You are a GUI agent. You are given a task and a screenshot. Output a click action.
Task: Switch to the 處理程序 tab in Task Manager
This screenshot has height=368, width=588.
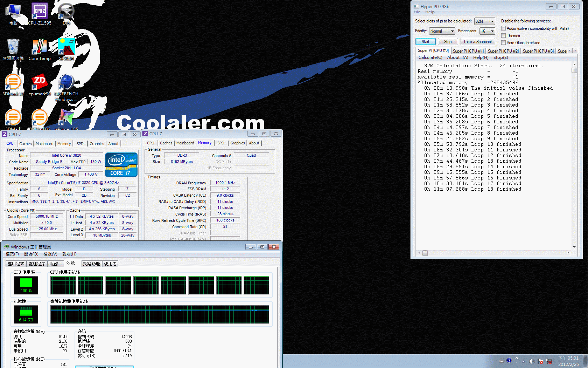(x=37, y=264)
